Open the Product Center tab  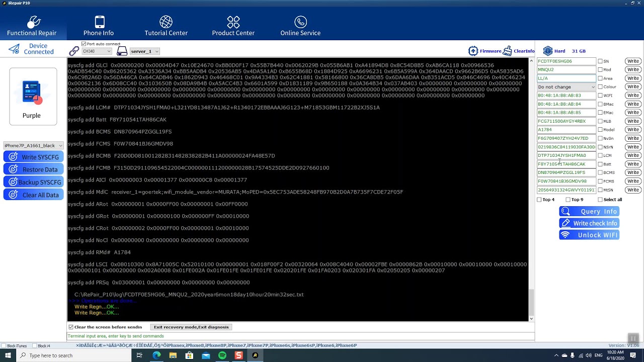coord(233,26)
